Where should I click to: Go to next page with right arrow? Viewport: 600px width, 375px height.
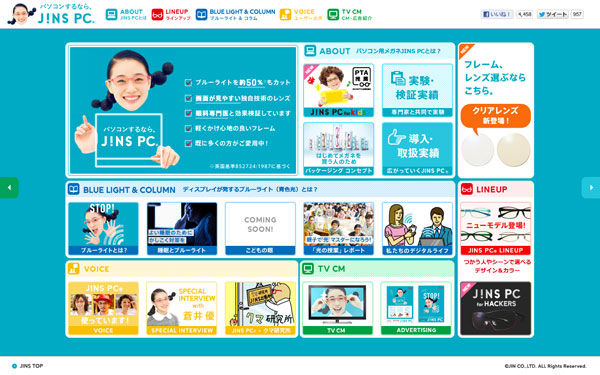click(x=591, y=188)
